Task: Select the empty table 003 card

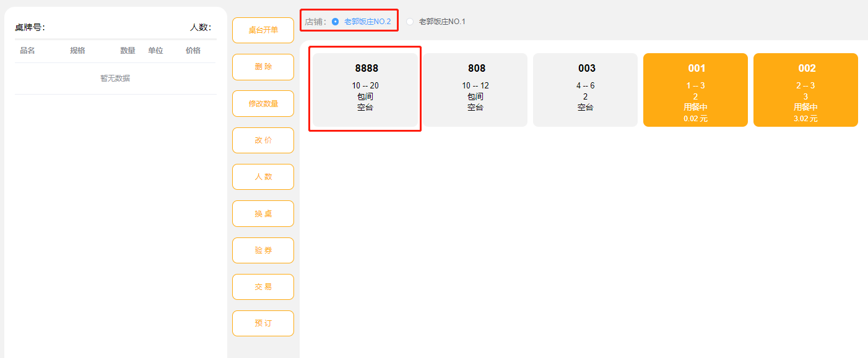Action: [585, 90]
